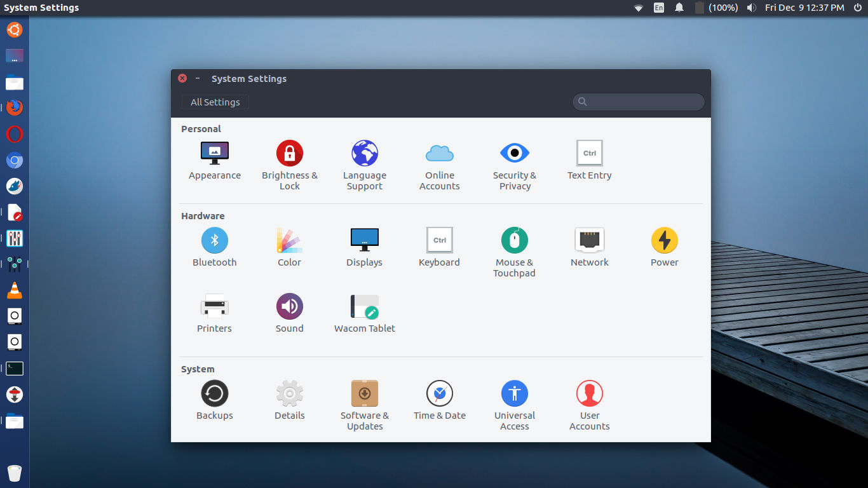Viewport: 868px width, 488px height.
Task: Open Network settings
Action: 589,245
